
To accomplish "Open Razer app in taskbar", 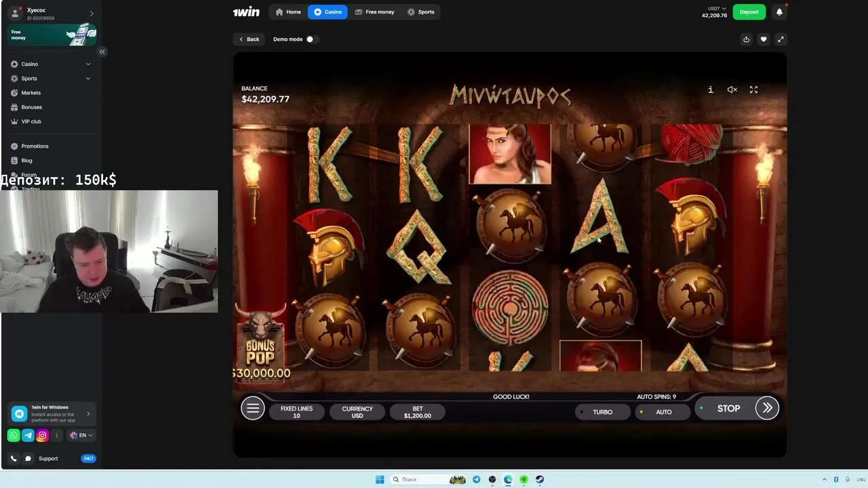I will tap(524, 479).
